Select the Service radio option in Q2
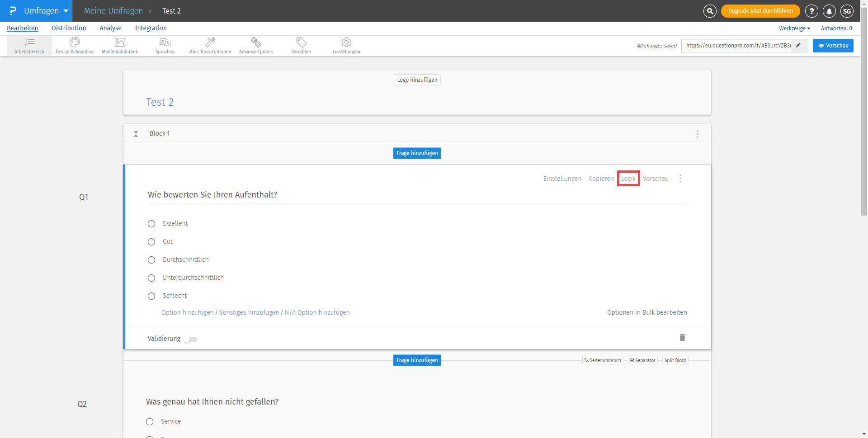 point(150,422)
